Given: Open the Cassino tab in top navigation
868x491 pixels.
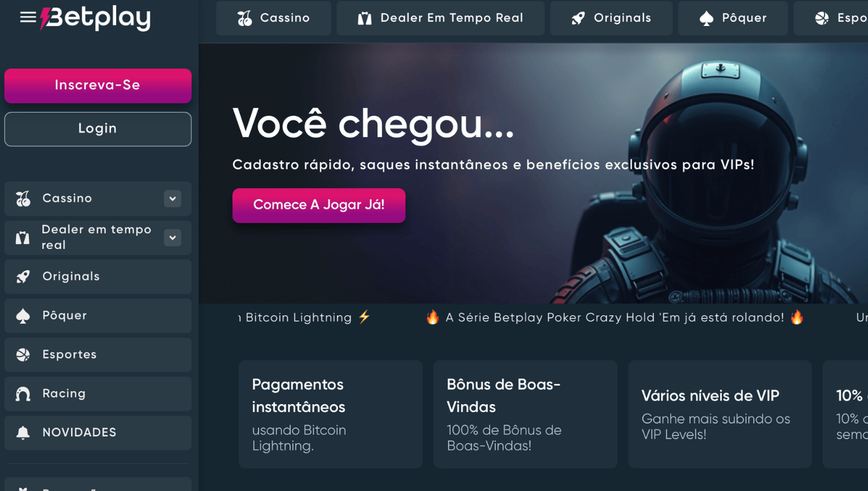Looking at the screenshot, I should [274, 18].
